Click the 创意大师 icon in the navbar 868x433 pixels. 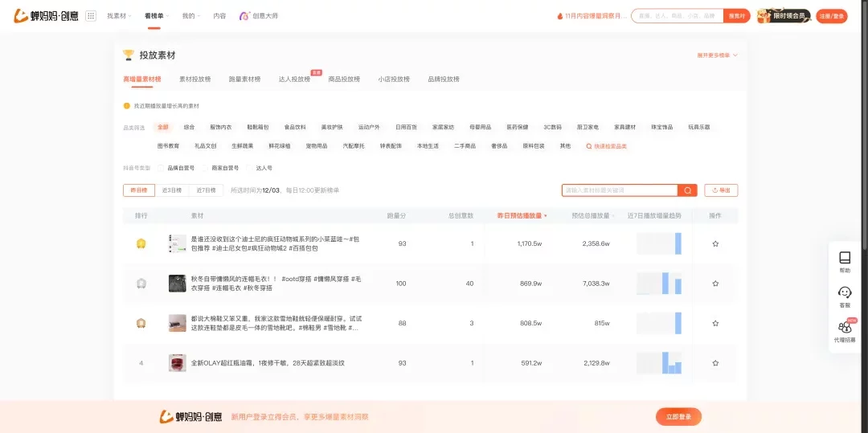click(x=244, y=16)
